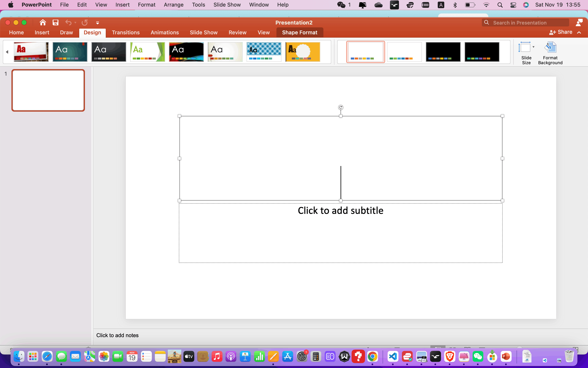The width and height of the screenshot is (588, 368).
Task: Select the second black variant with green accents
Action: [x=482, y=52]
